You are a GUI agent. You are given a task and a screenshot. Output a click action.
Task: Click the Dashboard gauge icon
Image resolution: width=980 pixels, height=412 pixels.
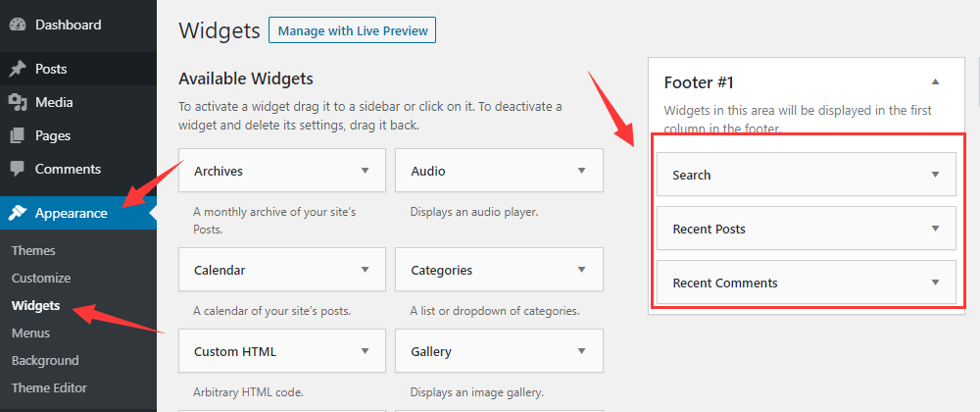(18, 25)
